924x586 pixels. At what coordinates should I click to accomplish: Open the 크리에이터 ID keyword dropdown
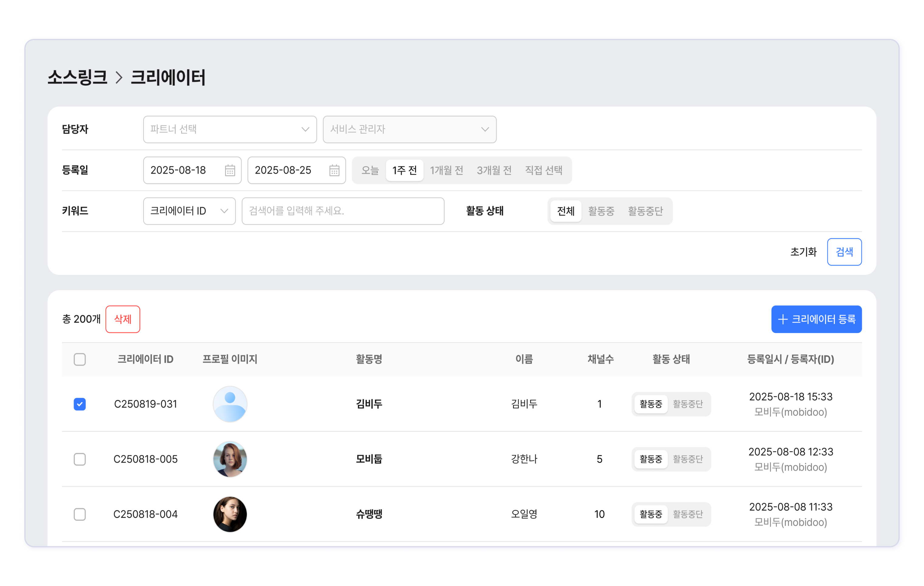(x=189, y=211)
